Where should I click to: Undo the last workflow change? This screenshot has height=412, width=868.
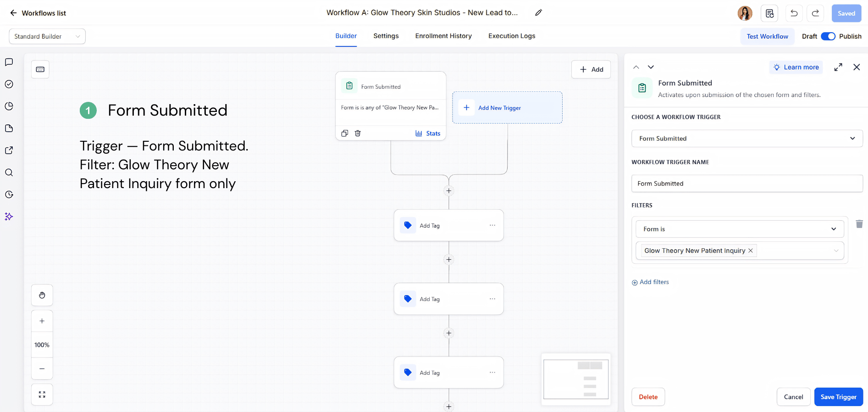[794, 13]
